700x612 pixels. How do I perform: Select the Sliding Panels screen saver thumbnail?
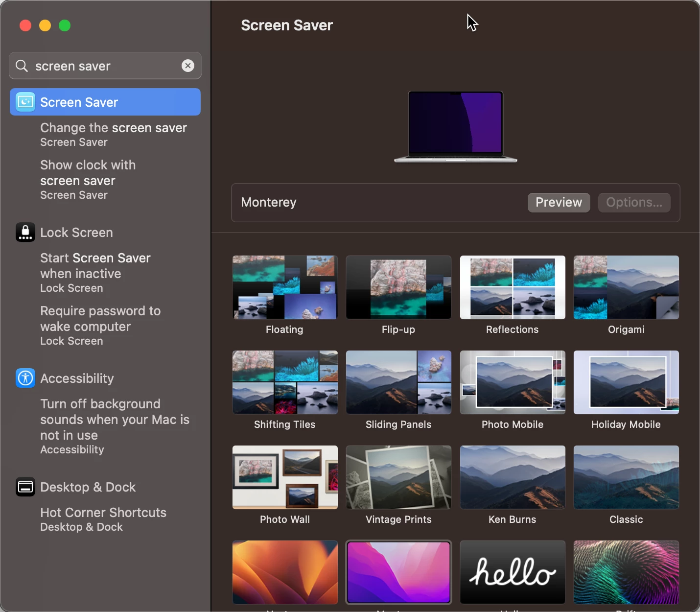398,382
